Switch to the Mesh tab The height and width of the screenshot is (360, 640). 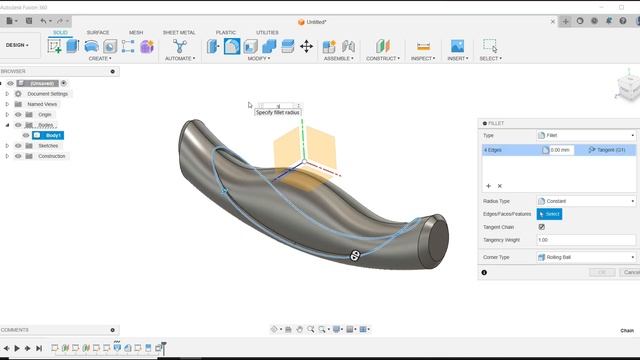point(136,32)
